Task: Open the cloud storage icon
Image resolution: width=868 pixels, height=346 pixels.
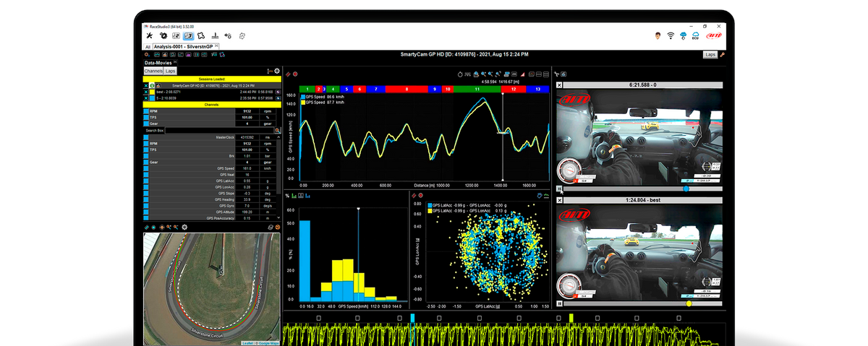Action: 684,35
